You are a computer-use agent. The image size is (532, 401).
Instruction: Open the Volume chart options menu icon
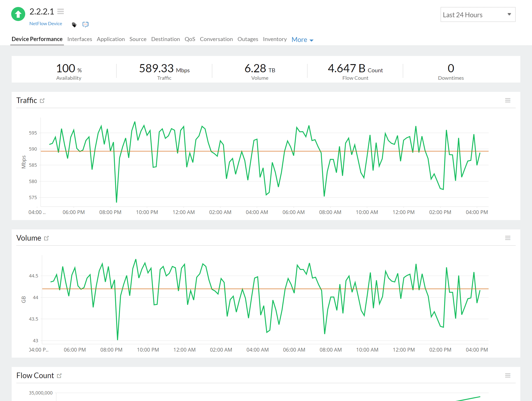point(508,238)
